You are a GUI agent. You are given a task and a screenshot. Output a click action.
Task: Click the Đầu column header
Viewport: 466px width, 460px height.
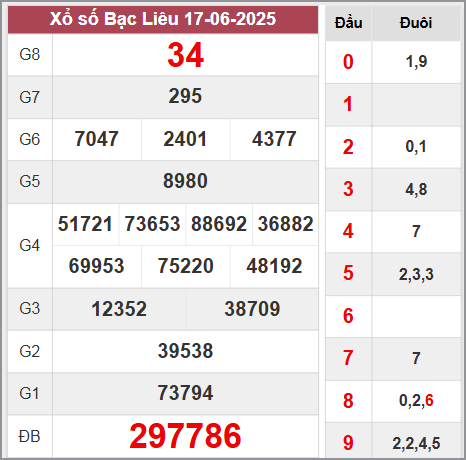coord(349,23)
